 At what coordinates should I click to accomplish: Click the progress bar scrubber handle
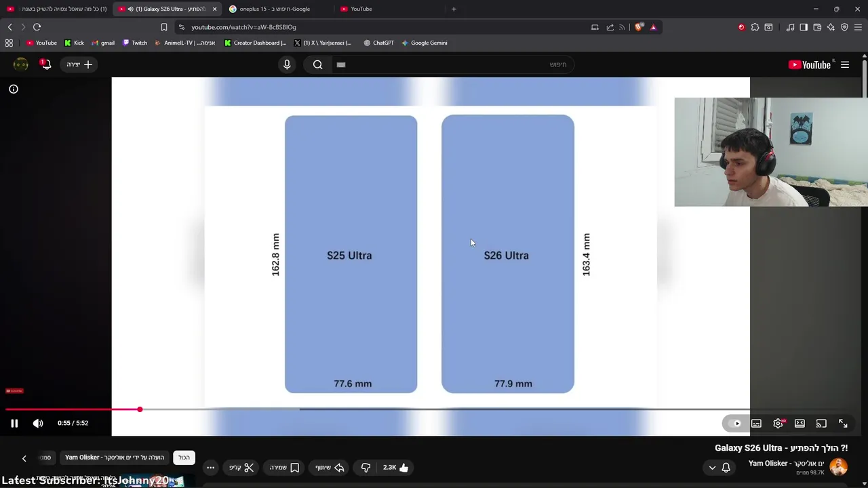tap(140, 409)
